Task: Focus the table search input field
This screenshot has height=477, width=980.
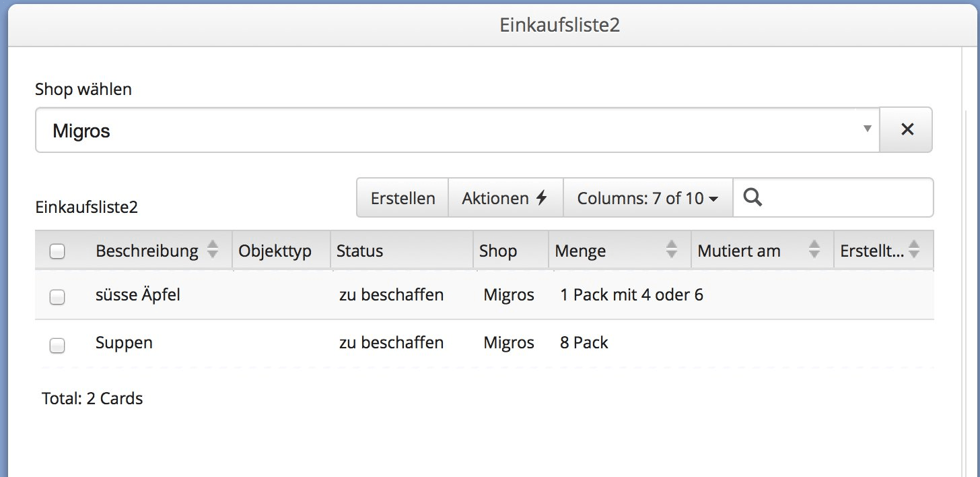Action: click(x=833, y=198)
